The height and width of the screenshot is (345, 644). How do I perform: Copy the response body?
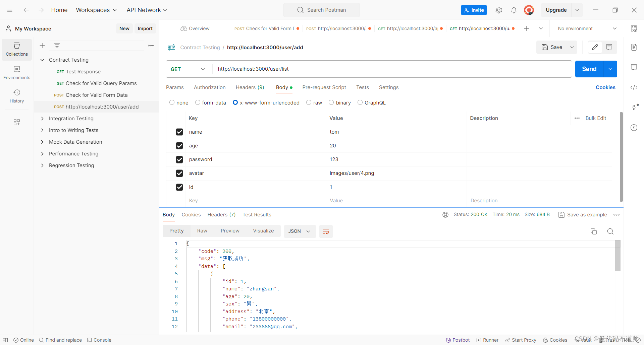click(x=594, y=231)
